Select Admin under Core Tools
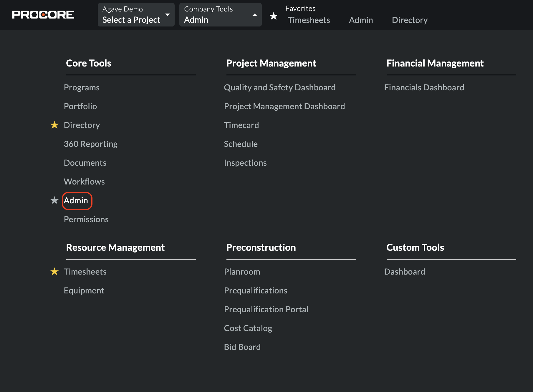The image size is (533, 392). [x=76, y=200]
